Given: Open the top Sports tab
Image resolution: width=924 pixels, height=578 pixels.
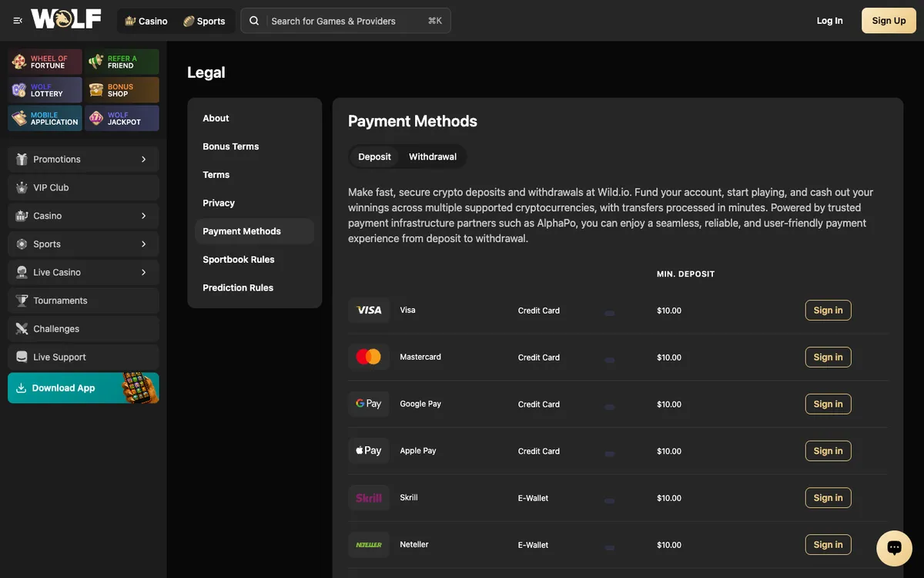Looking at the screenshot, I should tap(205, 21).
